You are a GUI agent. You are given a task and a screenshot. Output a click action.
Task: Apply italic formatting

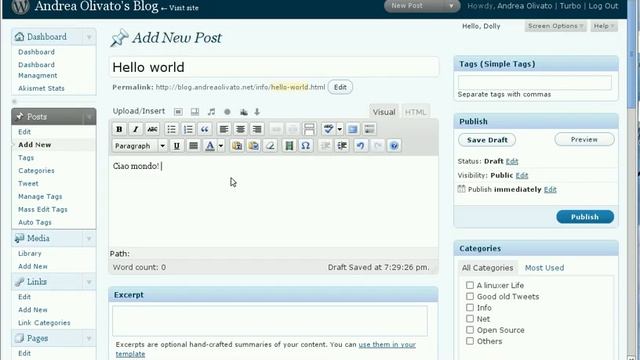coord(136,129)
